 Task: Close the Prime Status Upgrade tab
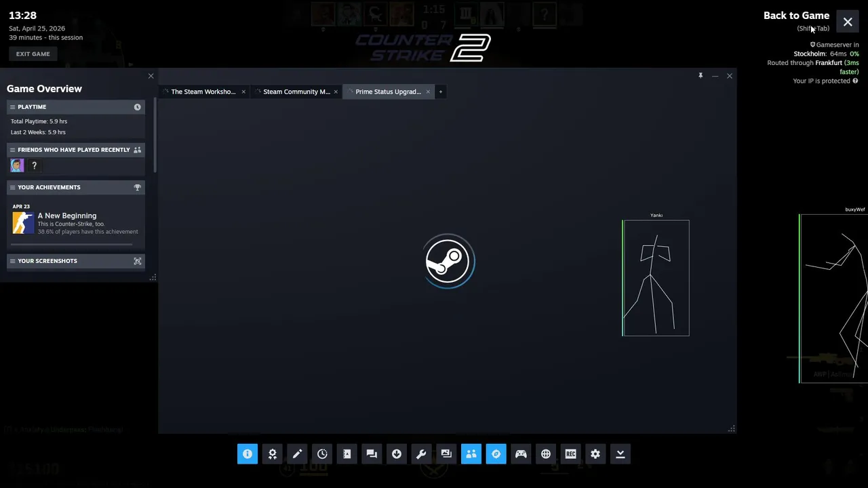pos(428,91)
